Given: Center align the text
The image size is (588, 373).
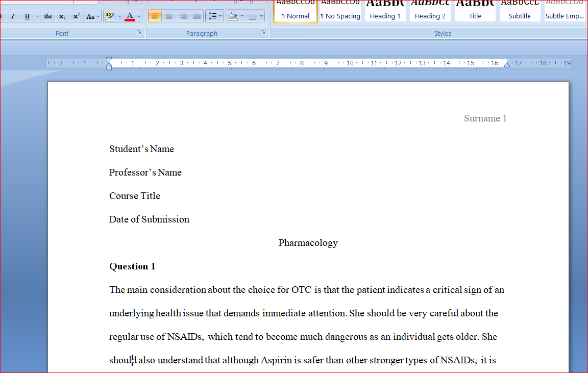Looking at the screenshot, I should 169,16.
